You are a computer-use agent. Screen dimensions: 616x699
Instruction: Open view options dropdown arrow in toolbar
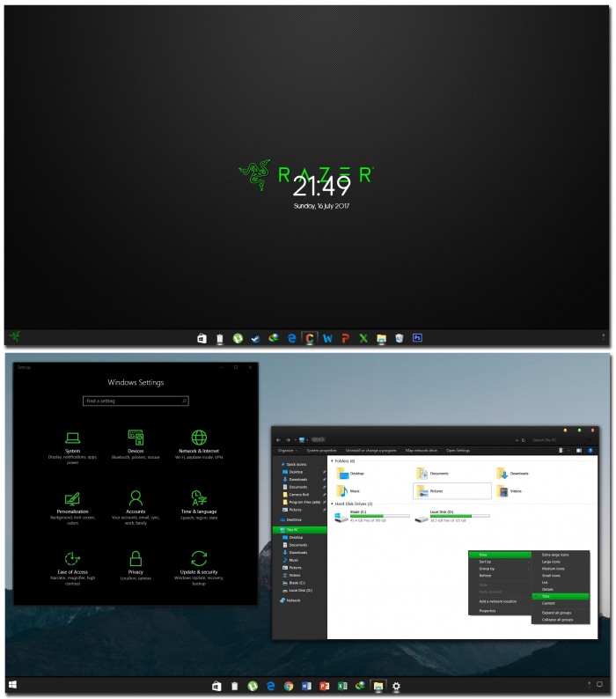click(x=568, y=451)
